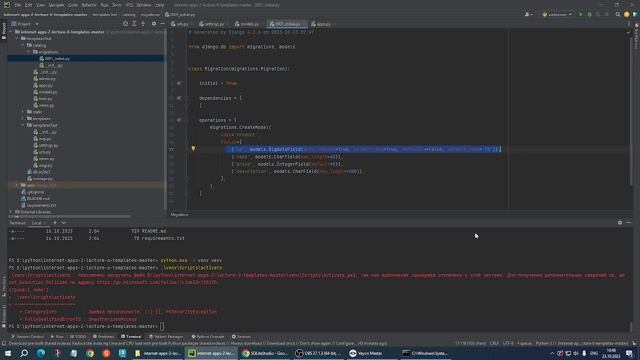Click gutter override icon next to operations
Screen dimensions: 640x360
tap(179, 120)
